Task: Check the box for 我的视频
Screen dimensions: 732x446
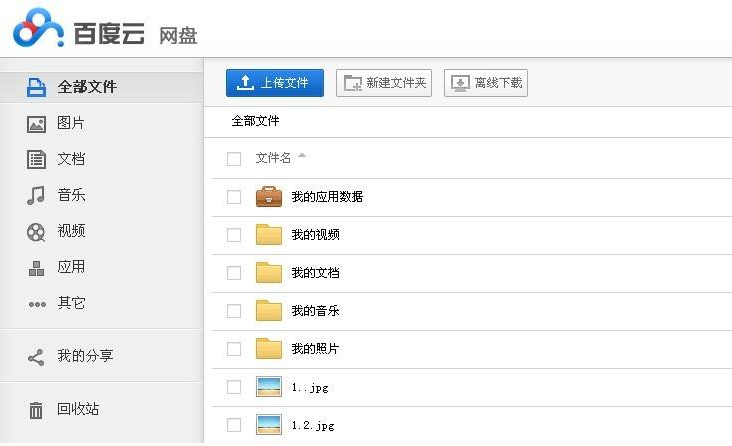Action: (x=234, y=235)
